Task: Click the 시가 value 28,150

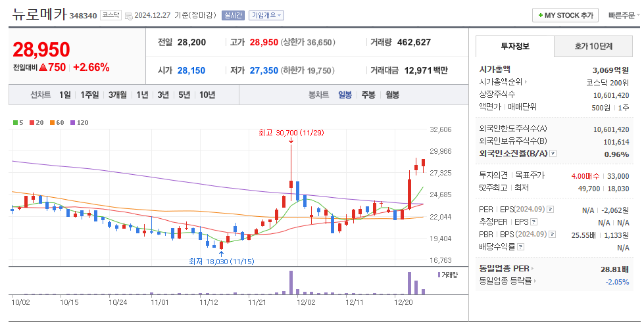Action: tap(191, 70)
